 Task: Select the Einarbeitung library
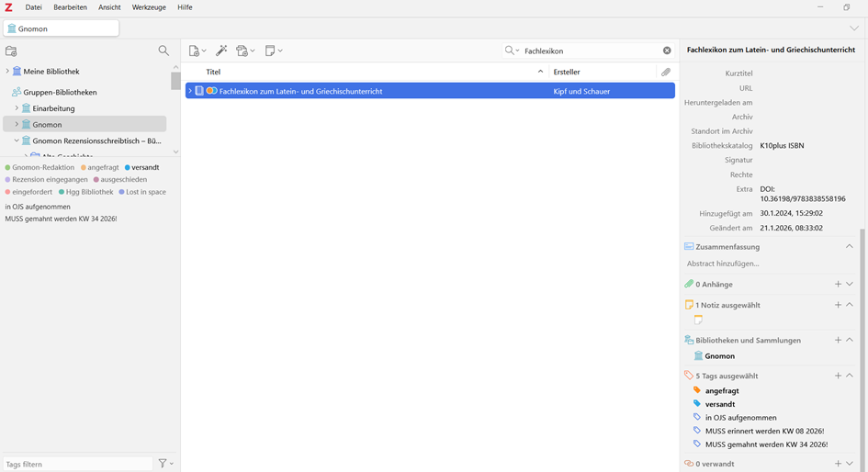click(x=53, y=108)
